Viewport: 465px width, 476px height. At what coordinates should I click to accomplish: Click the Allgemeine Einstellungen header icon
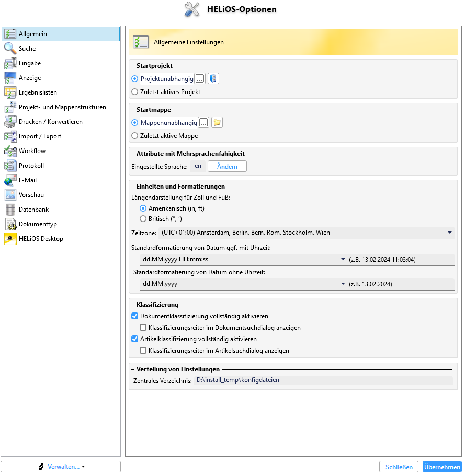(140, 42)
